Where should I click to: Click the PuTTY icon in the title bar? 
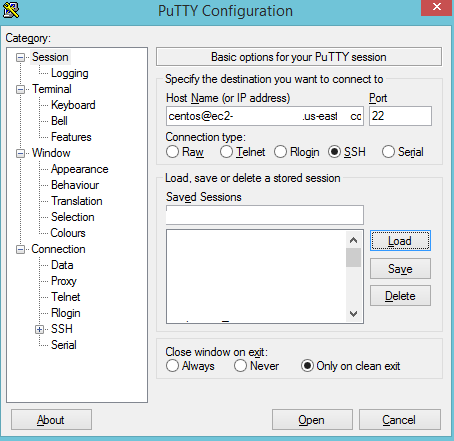tap(11, 10)
